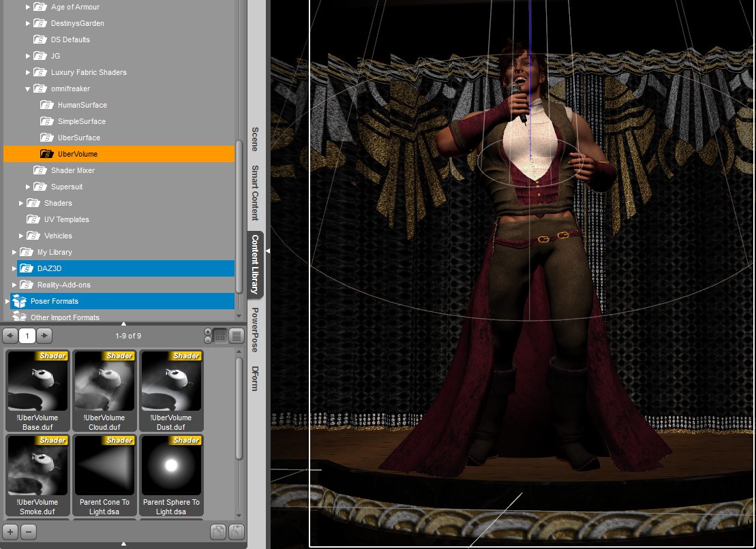Open the Scene tab
This screenshot has width=756, height=549.
pos(255,139)
